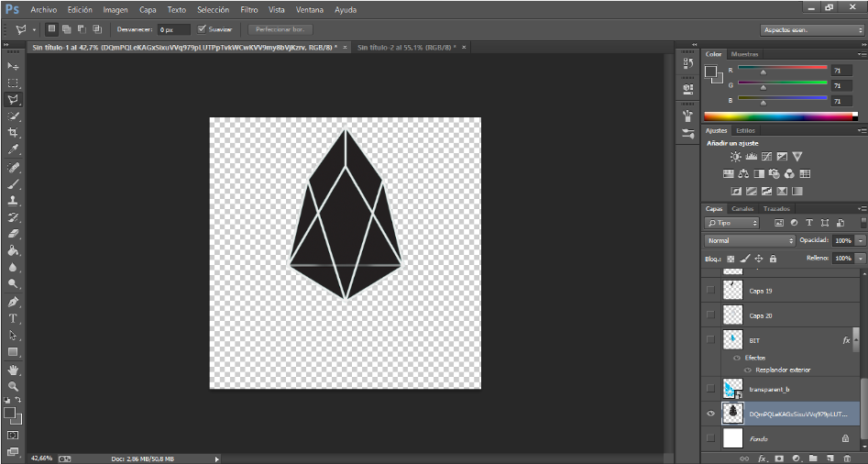Viewport: 868px width, 464px height.
Task: Click the Perfeccionar borde button
Action: [x=280, y=29]
